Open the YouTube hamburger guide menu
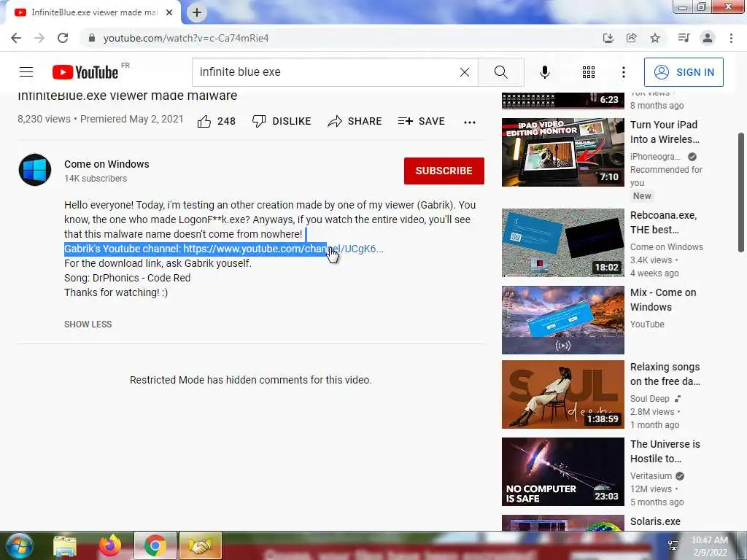This screenshot has height=560, width=747. click(26, 72)
